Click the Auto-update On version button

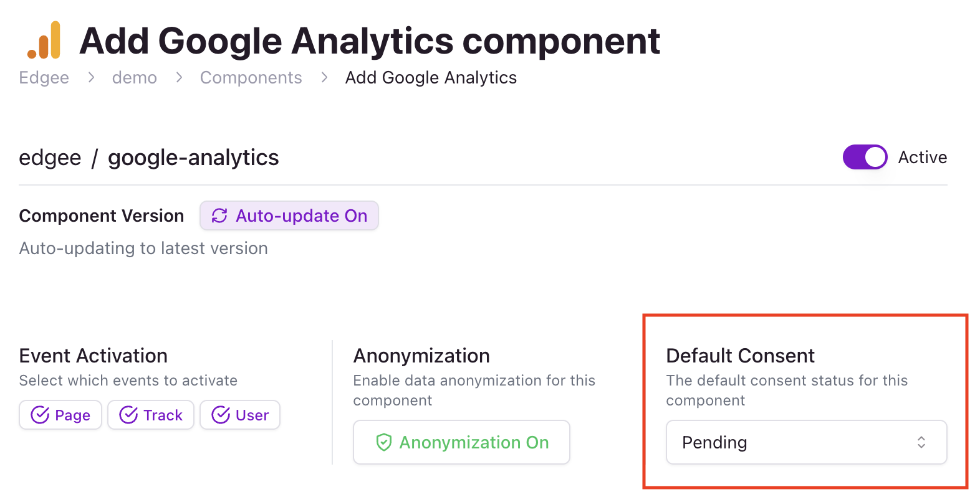pyautogui.click(x=289, y=215)
